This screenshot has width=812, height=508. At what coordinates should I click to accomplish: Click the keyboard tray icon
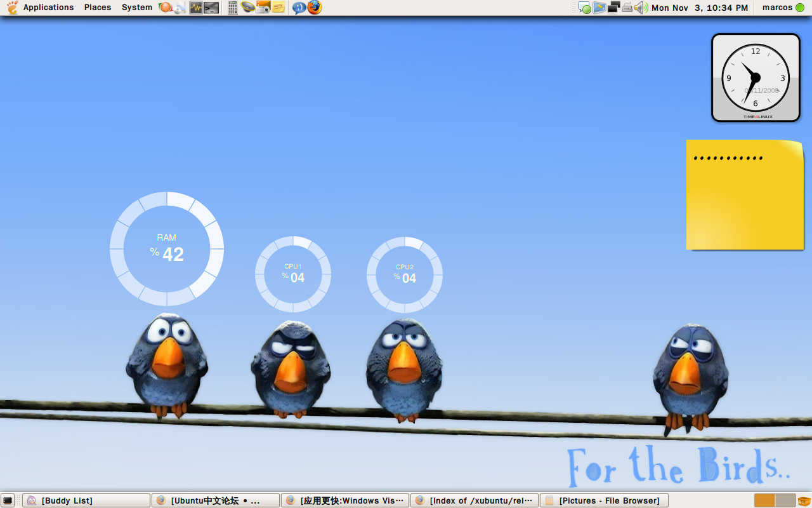[627, 8]
